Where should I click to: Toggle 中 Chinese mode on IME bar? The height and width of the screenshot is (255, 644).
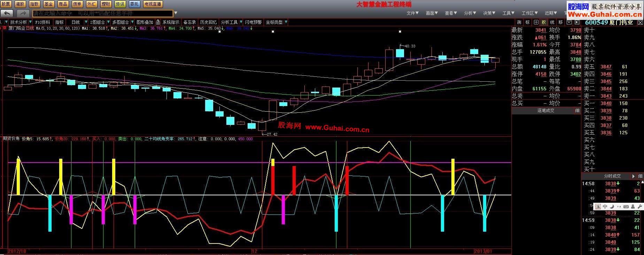pos(605,207)
